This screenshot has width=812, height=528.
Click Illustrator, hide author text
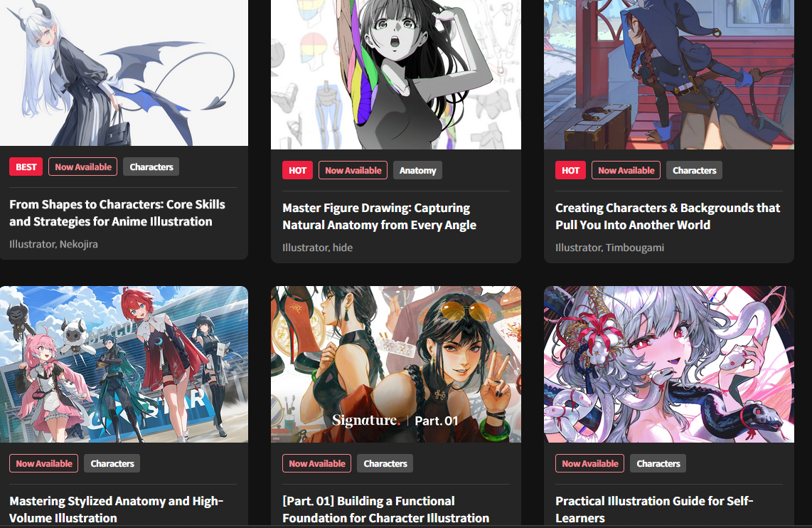317,248
